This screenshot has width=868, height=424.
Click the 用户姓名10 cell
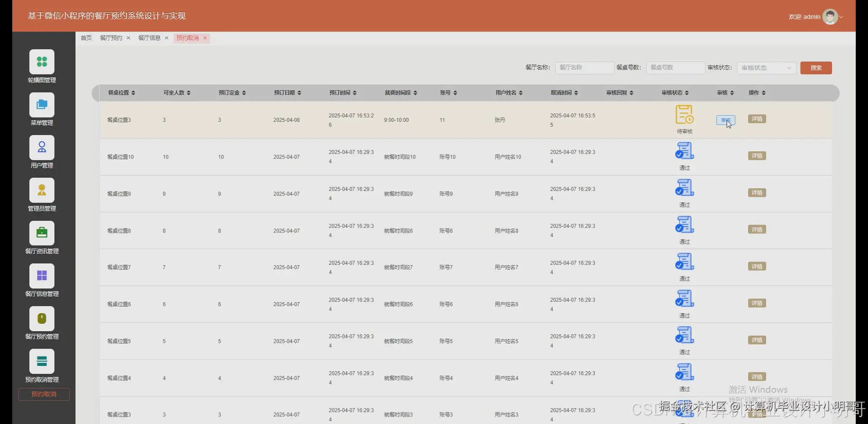point(508,157)
